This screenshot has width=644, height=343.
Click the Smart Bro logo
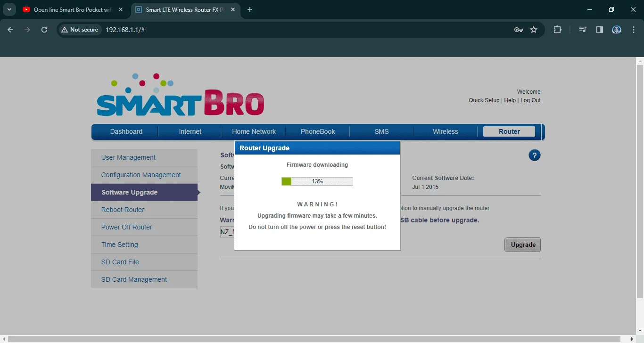180,95
